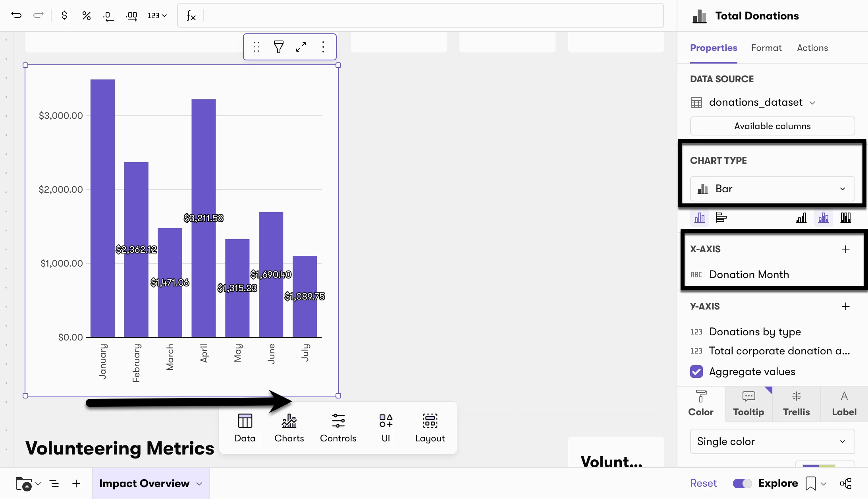This screenshot has width=868, height=499.
Task: Open the Trellis tab
Action: click(x=796, y=404)
